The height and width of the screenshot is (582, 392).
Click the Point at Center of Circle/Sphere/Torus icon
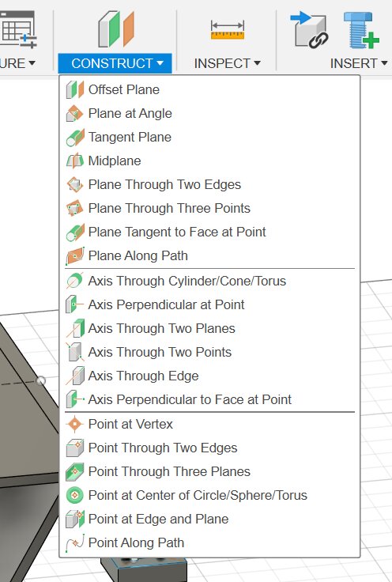tap(75, 495)
